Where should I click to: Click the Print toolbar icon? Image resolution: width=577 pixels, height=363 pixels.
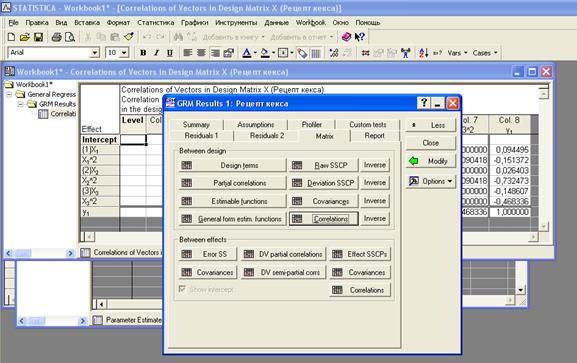pos(56,37)
